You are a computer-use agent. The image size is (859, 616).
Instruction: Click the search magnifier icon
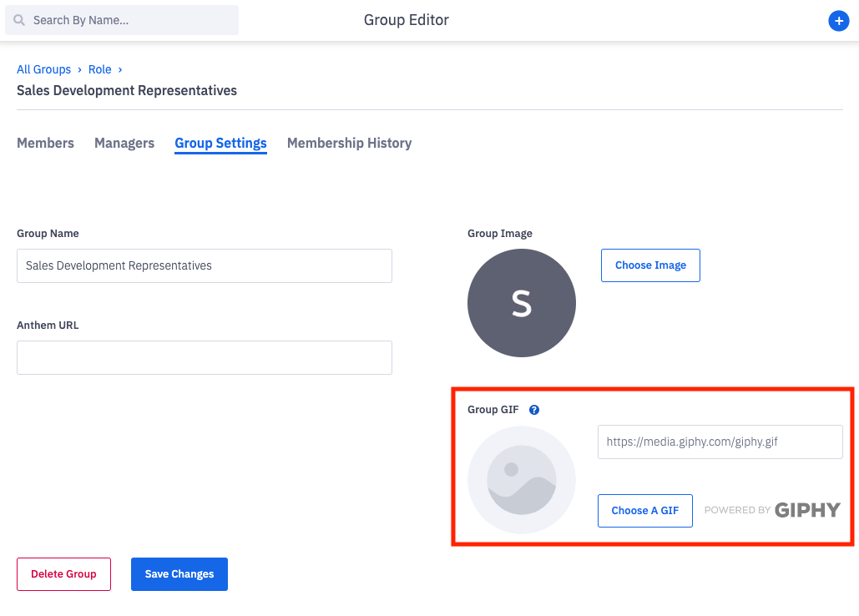point(19,20)
